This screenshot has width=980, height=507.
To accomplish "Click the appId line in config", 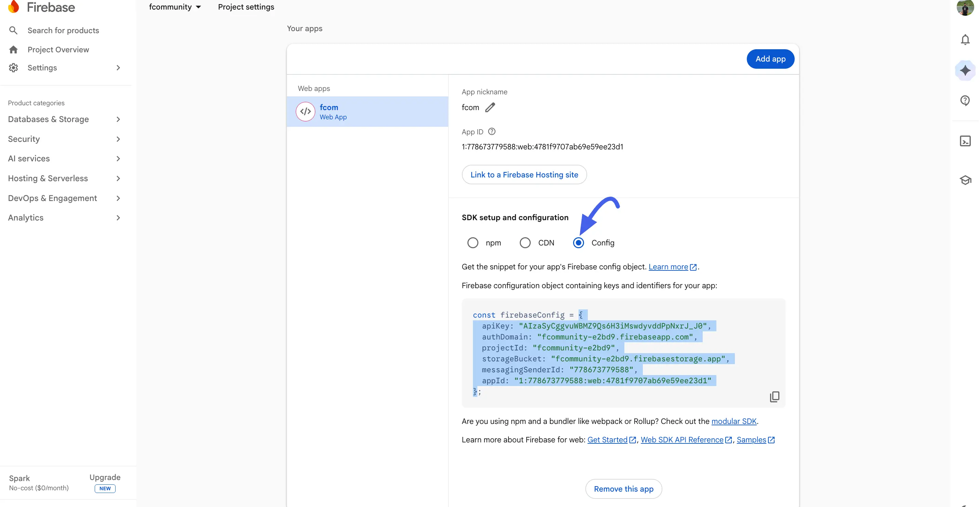I will point(596,381).
